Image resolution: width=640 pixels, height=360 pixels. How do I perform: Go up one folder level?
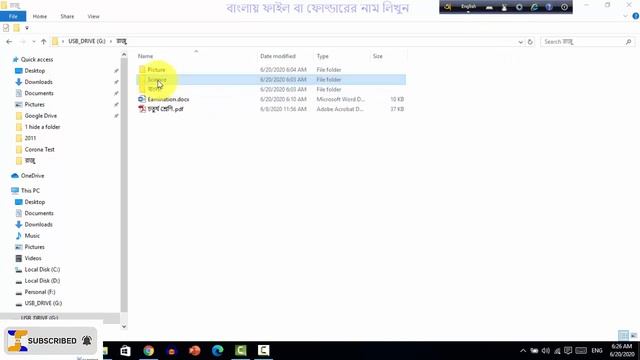point(44,42)
